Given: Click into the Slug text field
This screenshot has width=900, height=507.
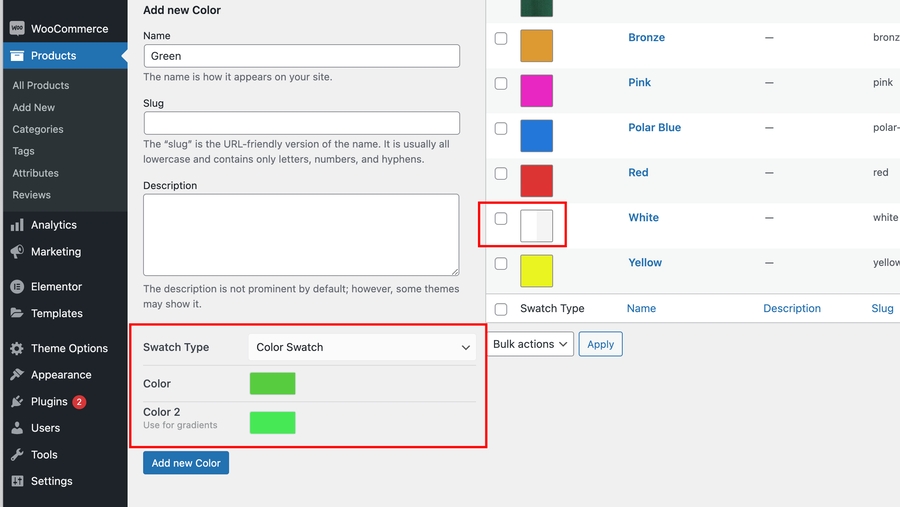Looking at the screenshot, I should pyautogui.click(x=301, y=123).
